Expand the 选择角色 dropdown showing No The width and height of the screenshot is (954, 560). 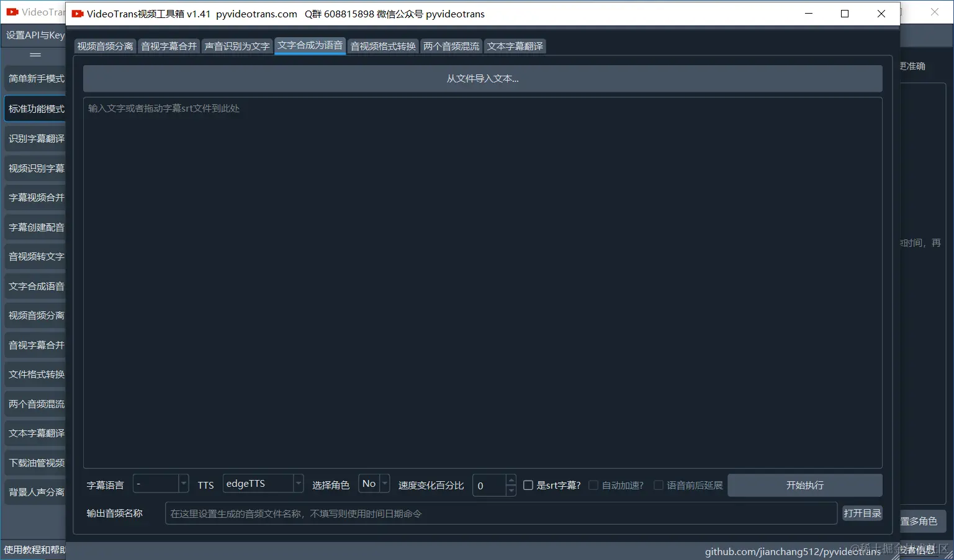click(x=374, y=484)
